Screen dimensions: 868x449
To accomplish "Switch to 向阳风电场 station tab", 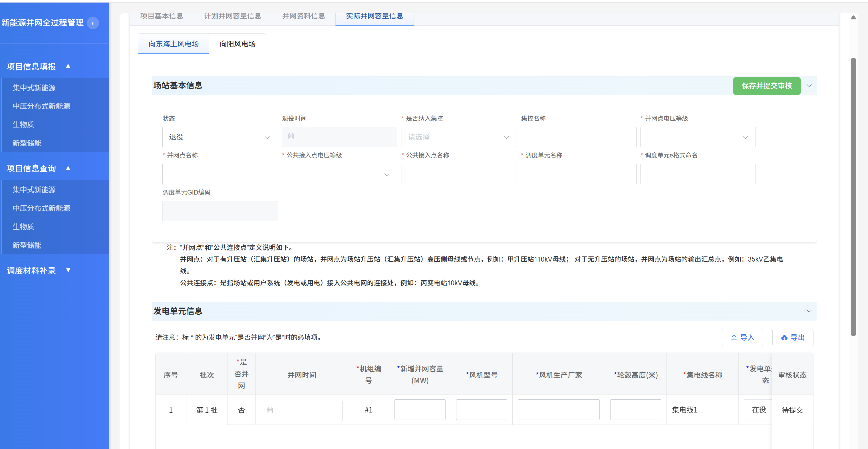I will tap(237, 44).
